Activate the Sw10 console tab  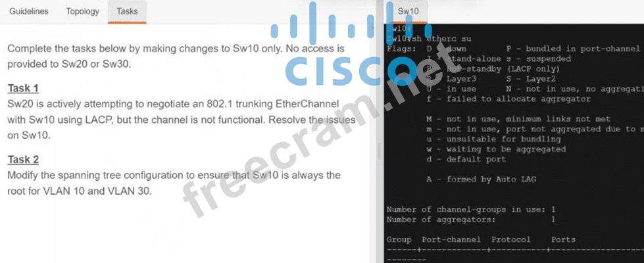pyautogui.click(x=409, y=11)
